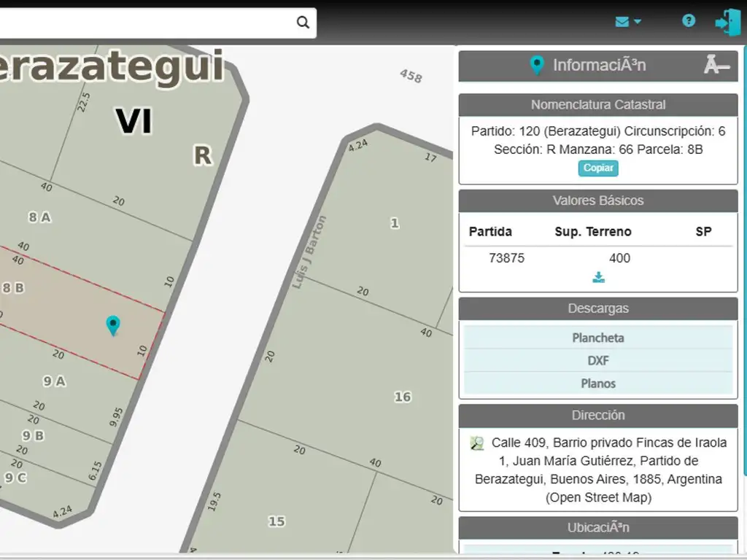
Task: Click the login door icon
Action: click(727, 22)
